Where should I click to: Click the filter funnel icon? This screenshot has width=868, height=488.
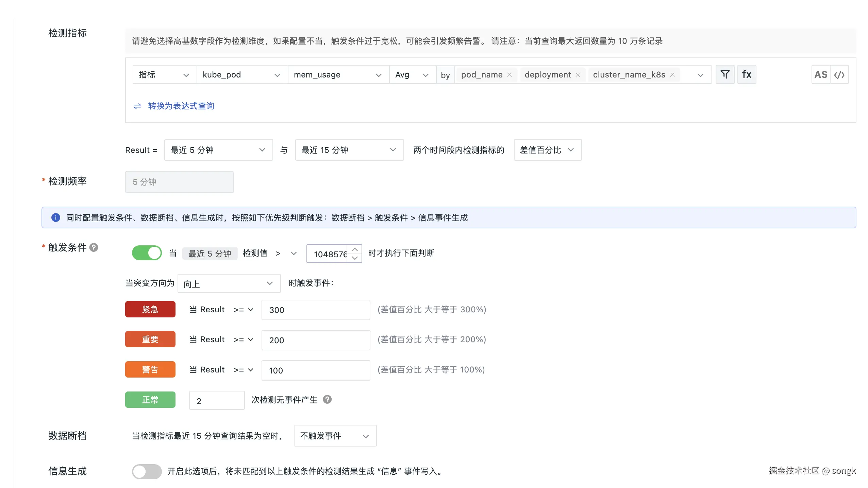pyautogui.click(x=725, y=74)
